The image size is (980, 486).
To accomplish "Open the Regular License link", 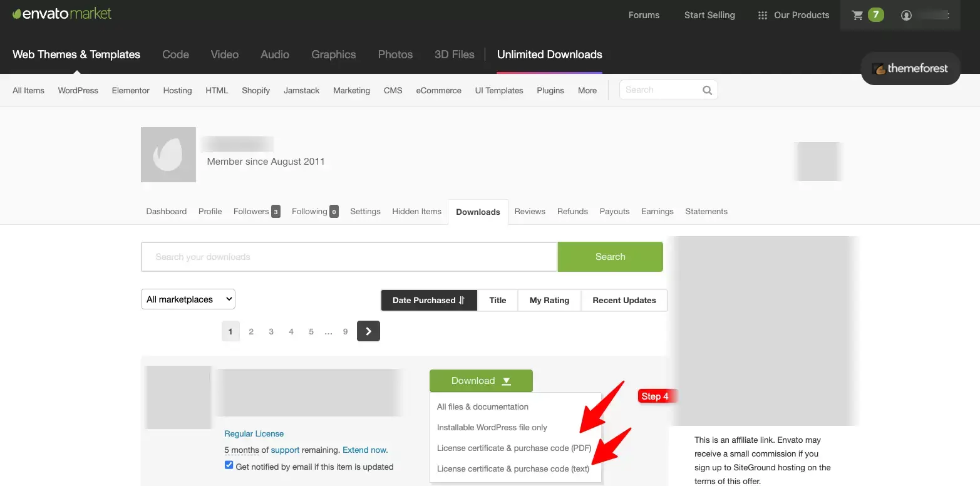I will pyautogui.click(x=254, y=433).
